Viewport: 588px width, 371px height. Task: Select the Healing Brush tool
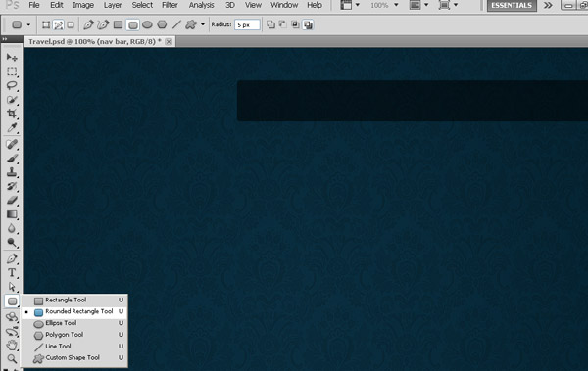tap(12, 144)
